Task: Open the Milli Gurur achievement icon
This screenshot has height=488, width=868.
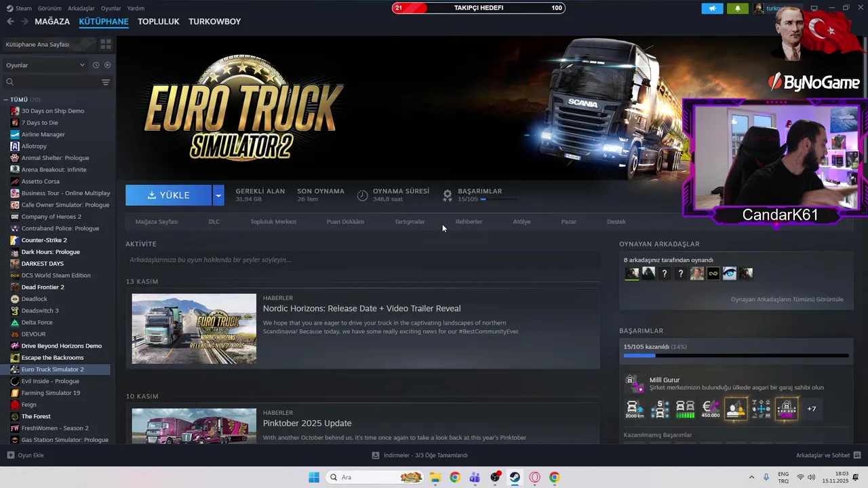Action: [x=634, y=384]
